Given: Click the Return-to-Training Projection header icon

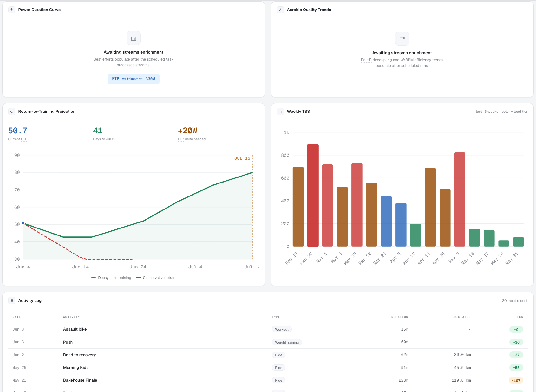Looking at the screenshot, I should [x=12, y=112].
